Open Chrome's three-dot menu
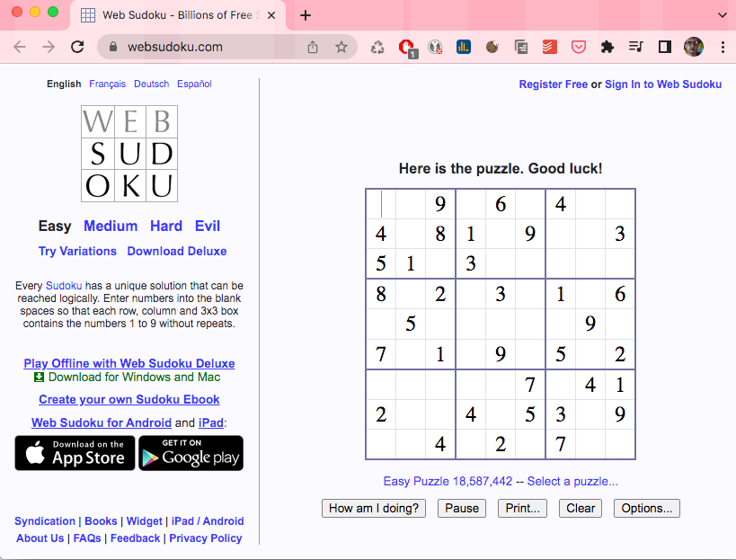This screenshot has width=736, height=560. (723, 47)
